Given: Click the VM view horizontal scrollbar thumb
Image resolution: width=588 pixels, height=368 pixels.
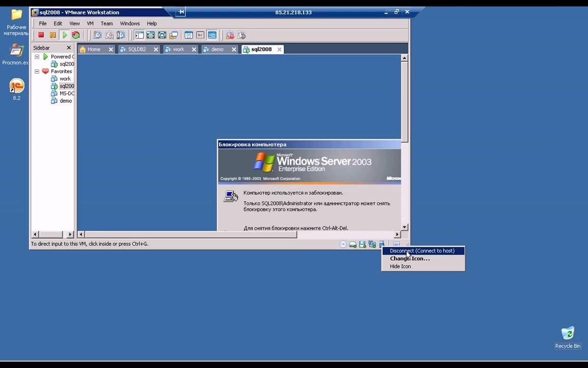Looking at the screenshot, I should (x=191, y=234).
